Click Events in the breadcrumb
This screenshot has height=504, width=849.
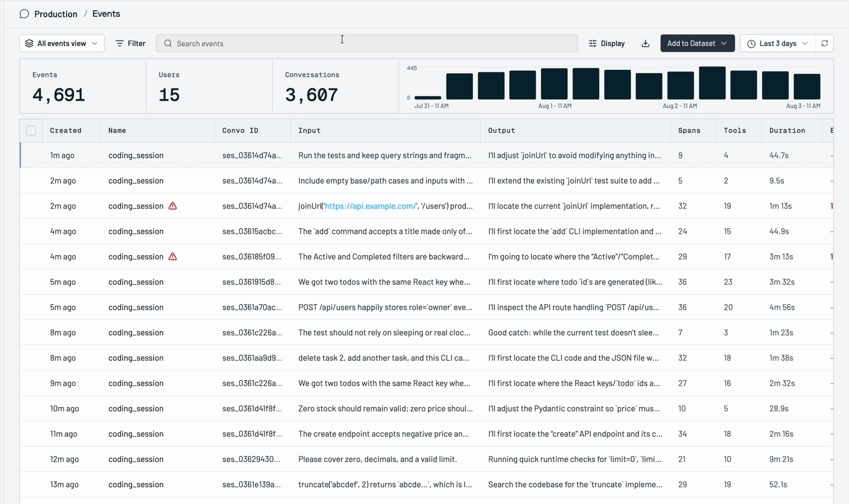[106, 14]
